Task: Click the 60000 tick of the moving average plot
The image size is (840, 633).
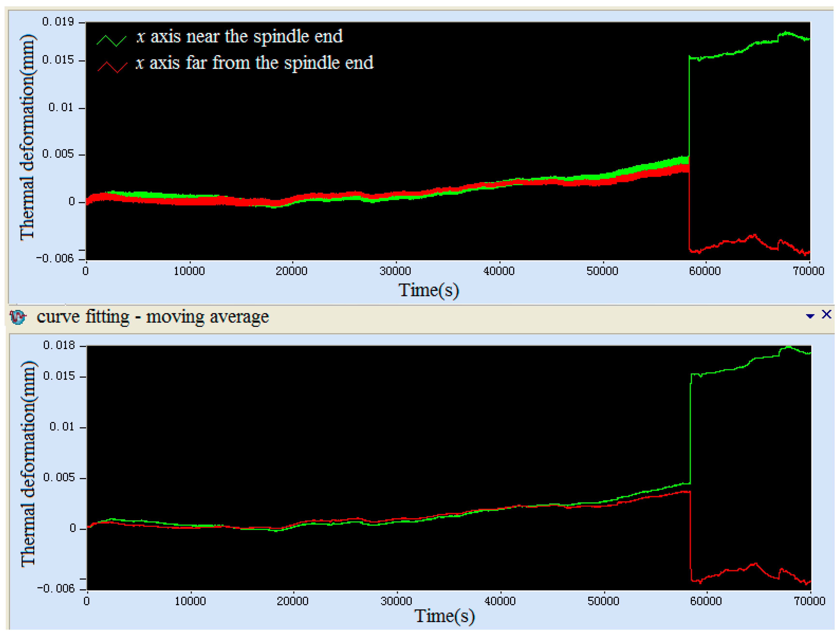Action: pos(706,601)
